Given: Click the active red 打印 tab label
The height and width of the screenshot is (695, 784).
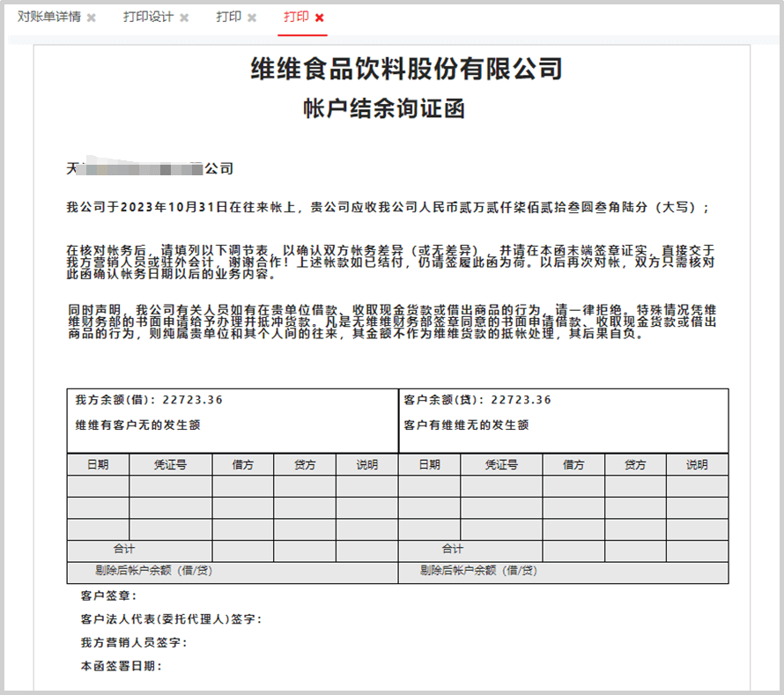Looking at the screenshot, I should point(296,18).
